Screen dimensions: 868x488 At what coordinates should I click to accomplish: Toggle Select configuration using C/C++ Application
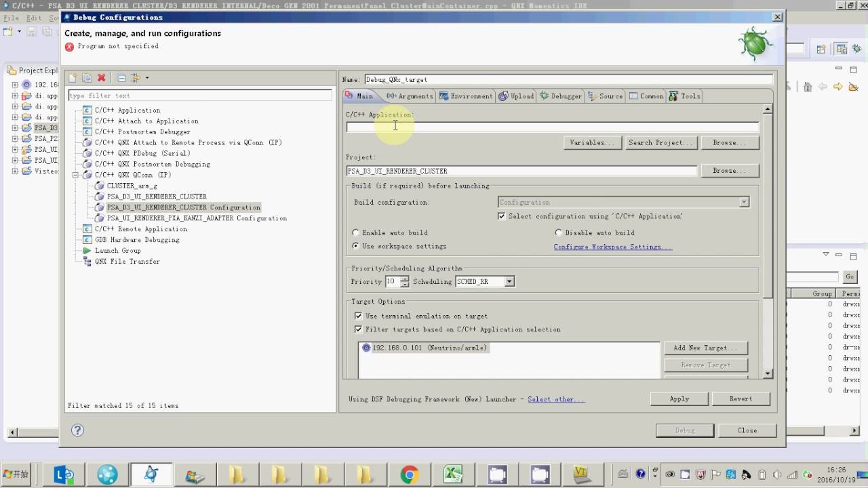click(x=502, y=216)
